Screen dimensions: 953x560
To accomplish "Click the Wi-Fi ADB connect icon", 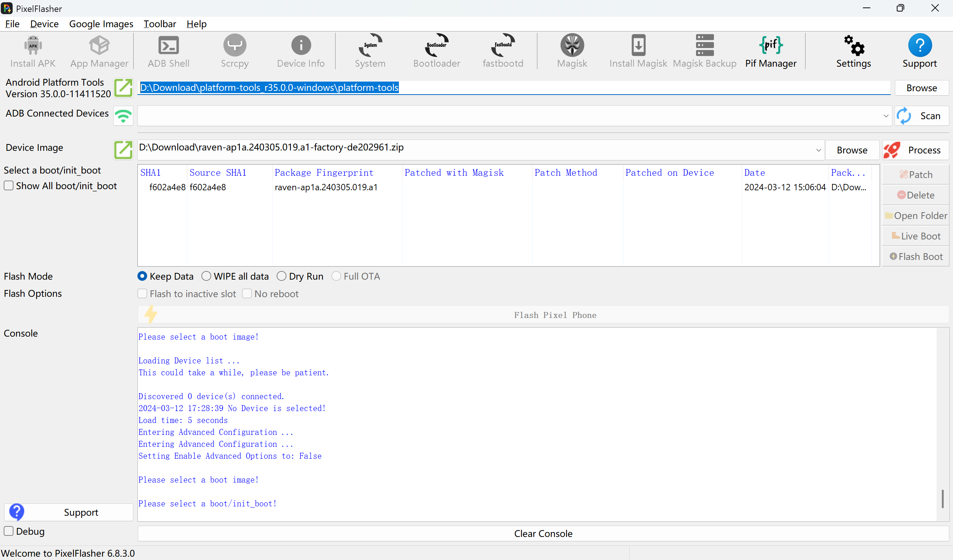I will tap(123, 116).
